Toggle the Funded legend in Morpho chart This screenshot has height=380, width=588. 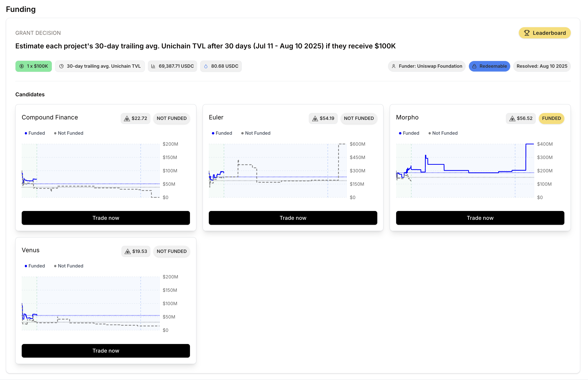[x=409, y=133]
